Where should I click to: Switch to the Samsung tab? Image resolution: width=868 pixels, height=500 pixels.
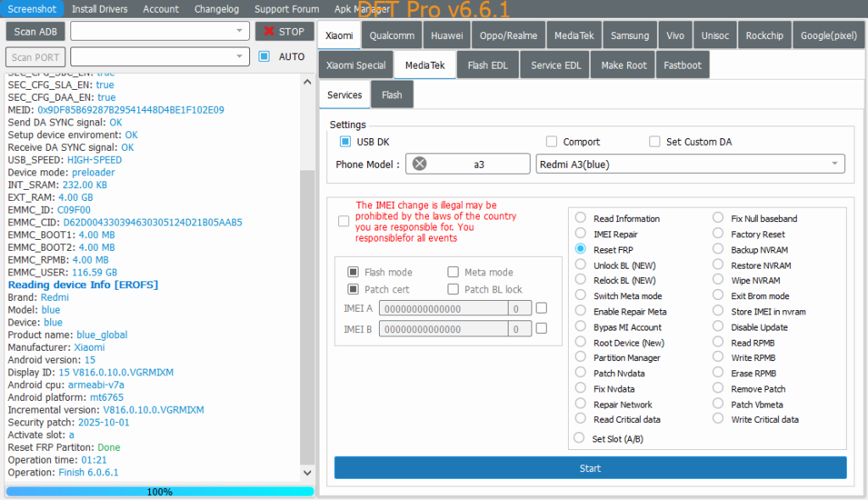630,36
